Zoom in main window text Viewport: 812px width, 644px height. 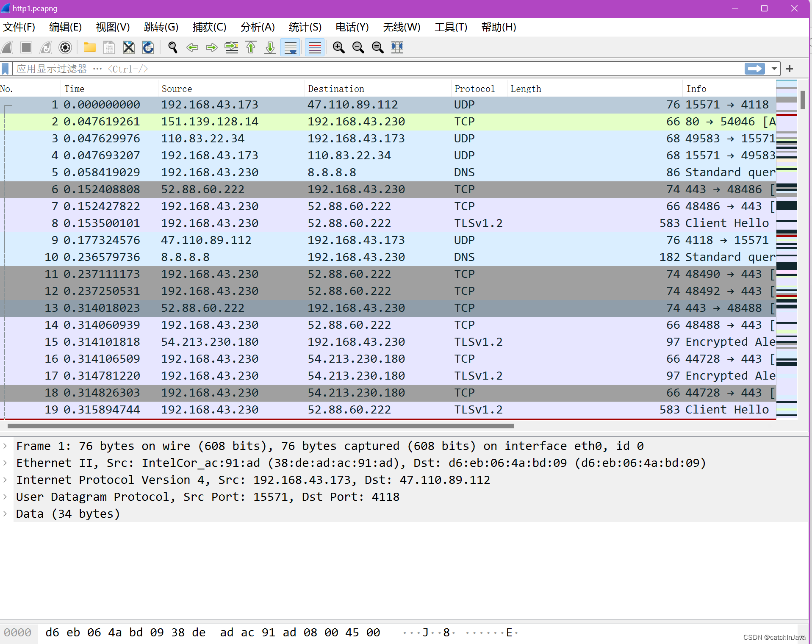pos(339,47)
